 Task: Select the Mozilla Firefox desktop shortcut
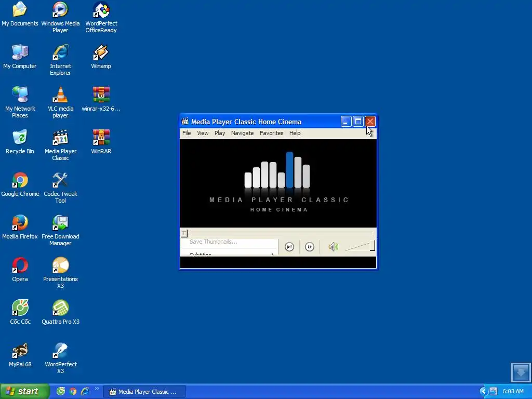pyautogui.click(x=20, y=227)
